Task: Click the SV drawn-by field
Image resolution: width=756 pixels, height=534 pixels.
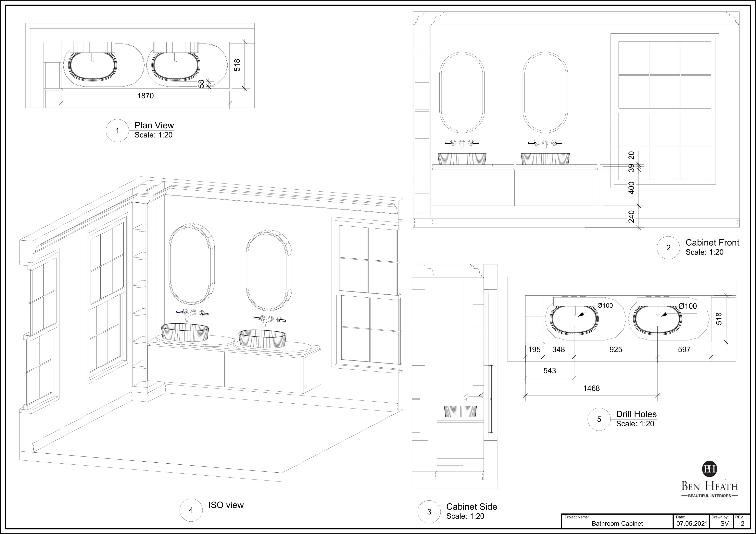Action: 724,523
